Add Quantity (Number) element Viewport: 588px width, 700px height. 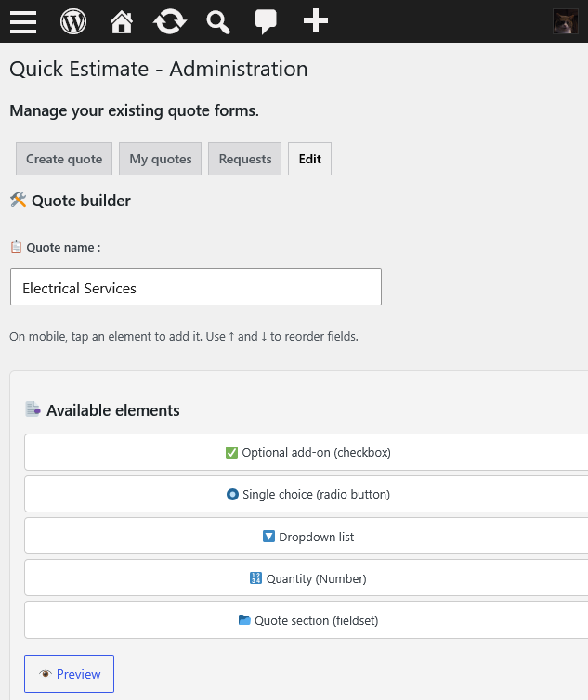coord(307,578)
